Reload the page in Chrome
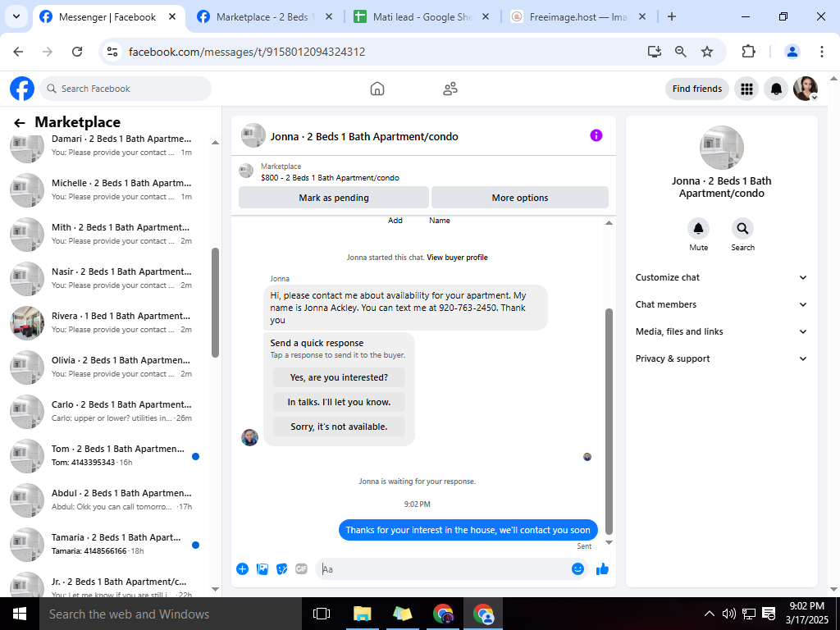The image size is (840, 630). (77, 52)
